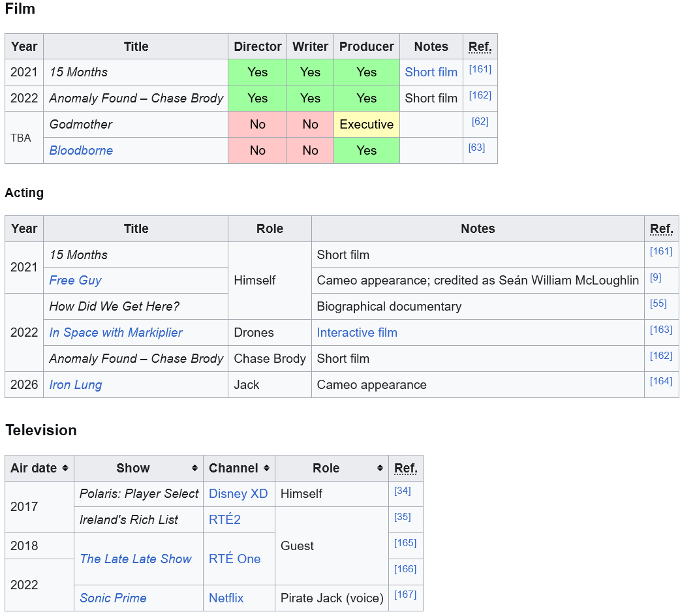The image size is (680, 616).
Task: Open the RTÉ One channel link
Action: pos(235,559)
